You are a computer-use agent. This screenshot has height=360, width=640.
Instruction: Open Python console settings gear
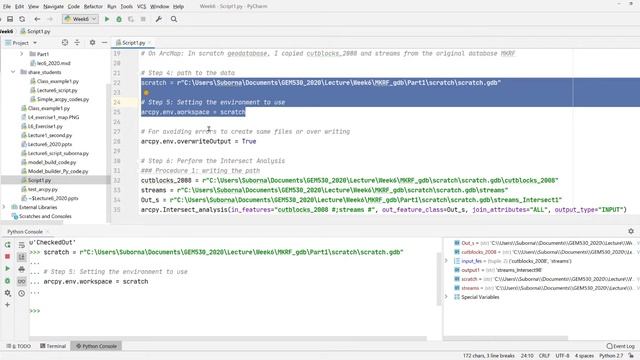[7, 293]
